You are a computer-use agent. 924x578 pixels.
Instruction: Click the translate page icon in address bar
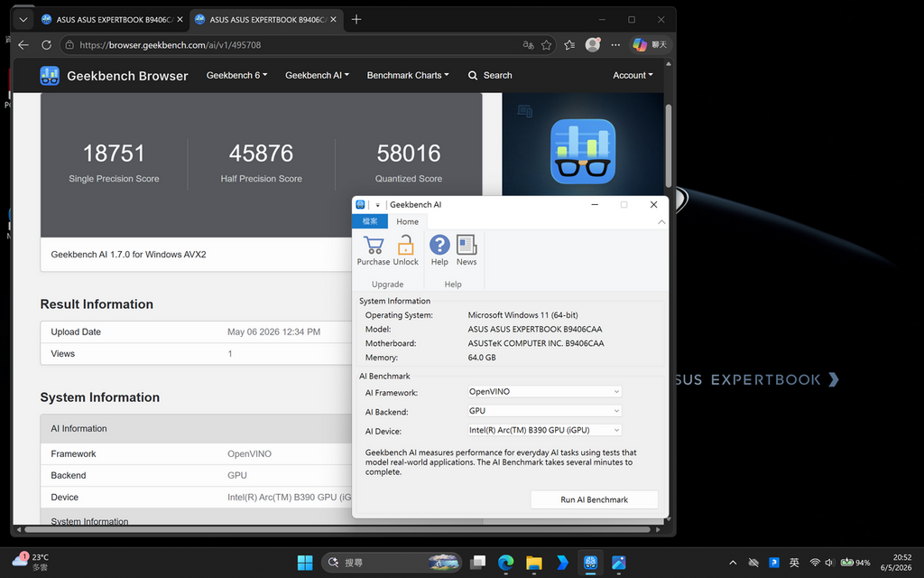click(529, 45)
